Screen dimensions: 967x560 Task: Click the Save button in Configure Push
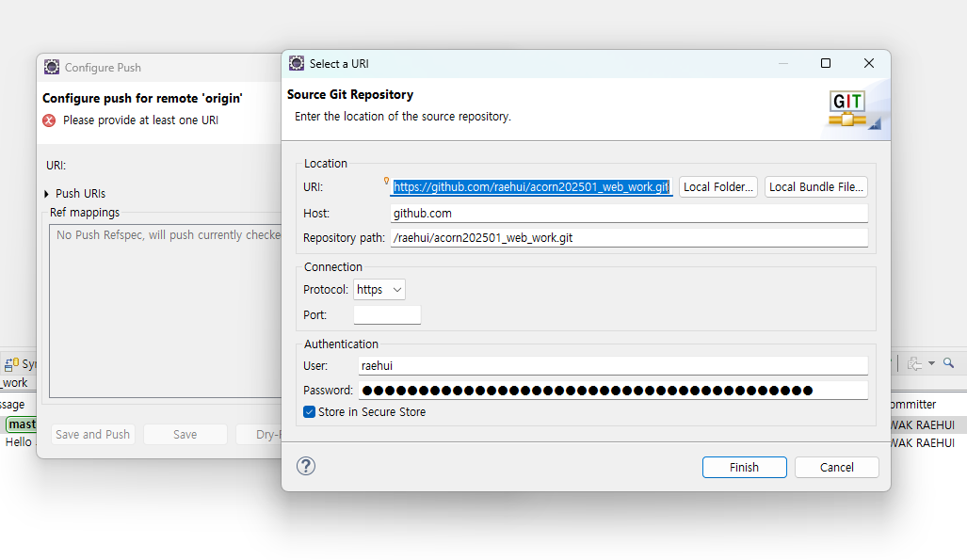(185, 435)
